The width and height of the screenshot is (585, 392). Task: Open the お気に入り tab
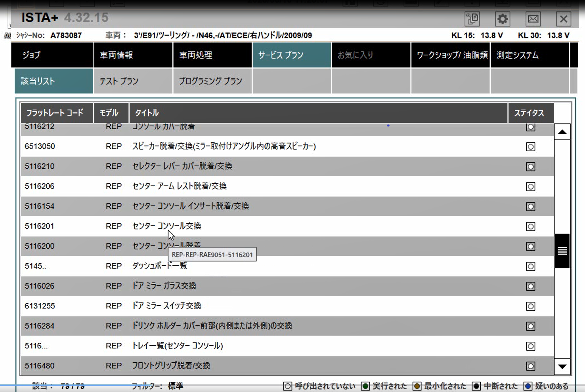(371, 55)
